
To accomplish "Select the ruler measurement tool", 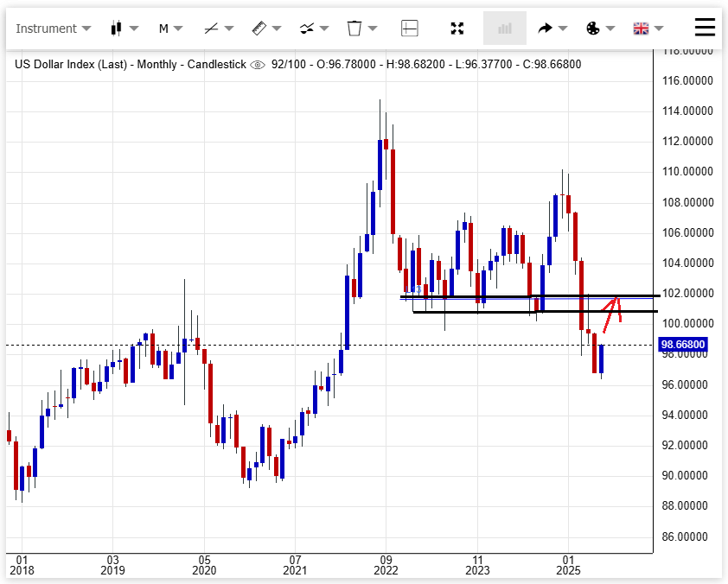I will (x=259, y=29).
